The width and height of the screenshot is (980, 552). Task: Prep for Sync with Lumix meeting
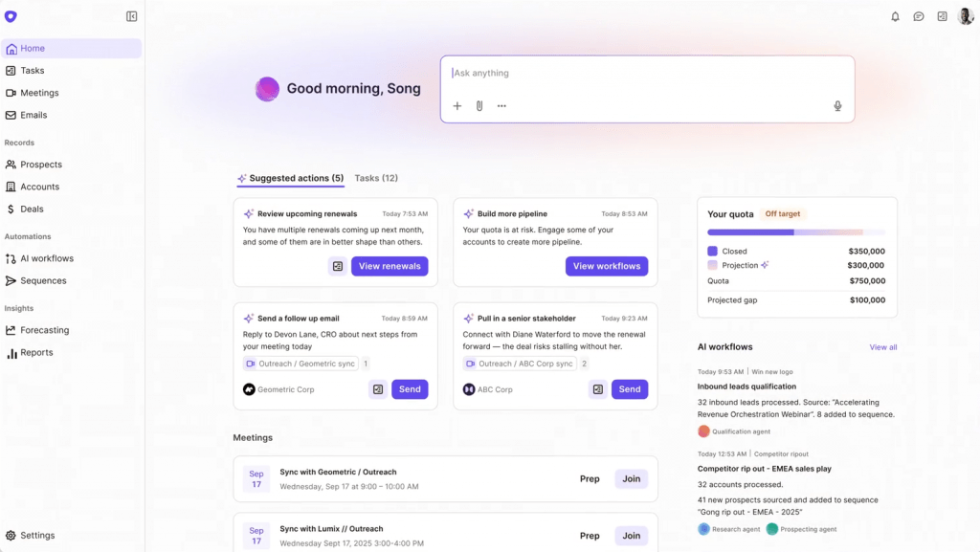[590, 536]
